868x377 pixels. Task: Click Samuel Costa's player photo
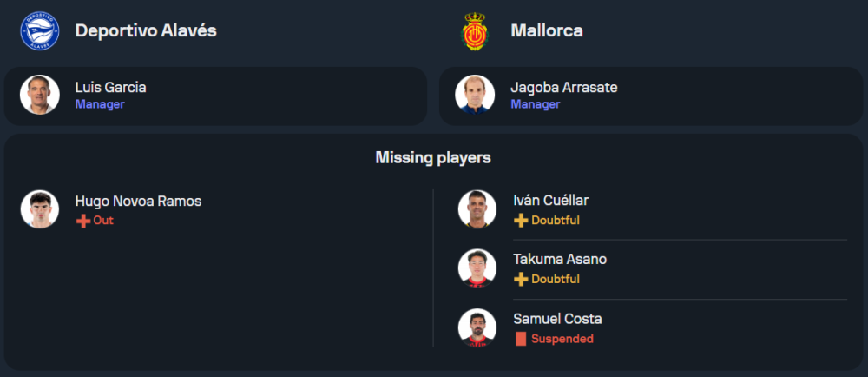coord(477,327)
